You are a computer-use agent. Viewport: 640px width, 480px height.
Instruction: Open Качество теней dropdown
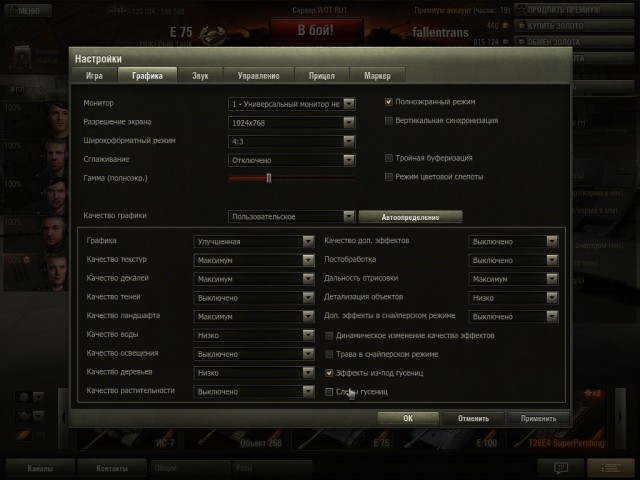pyautogui.click(x=254, y=298)
